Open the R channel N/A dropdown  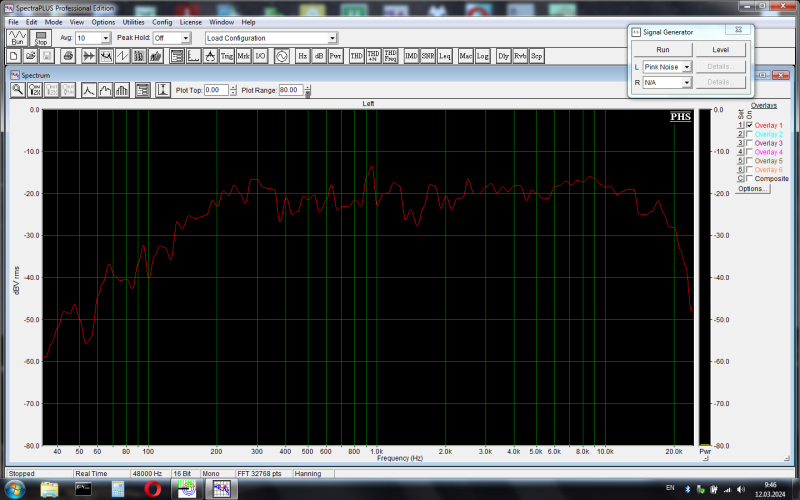687,82
